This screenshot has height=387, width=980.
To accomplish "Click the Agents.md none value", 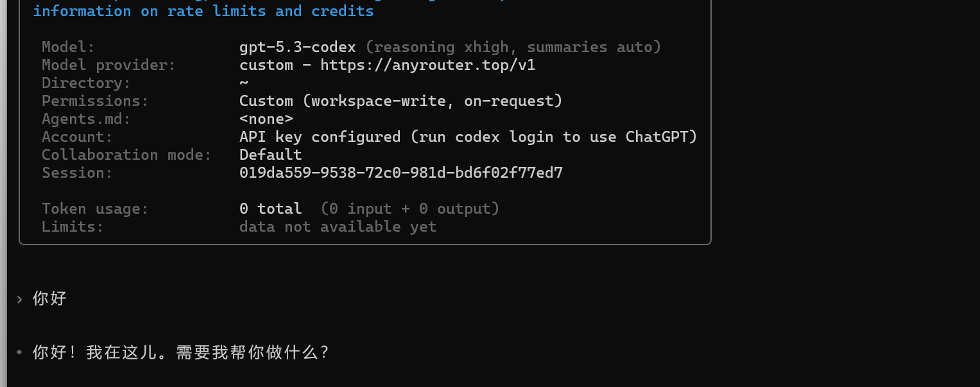I will coord(266,119).
